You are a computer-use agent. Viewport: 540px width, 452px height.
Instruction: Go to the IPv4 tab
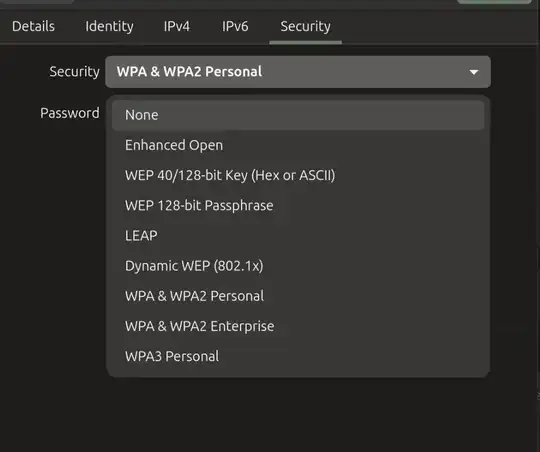tap(176, 27)
